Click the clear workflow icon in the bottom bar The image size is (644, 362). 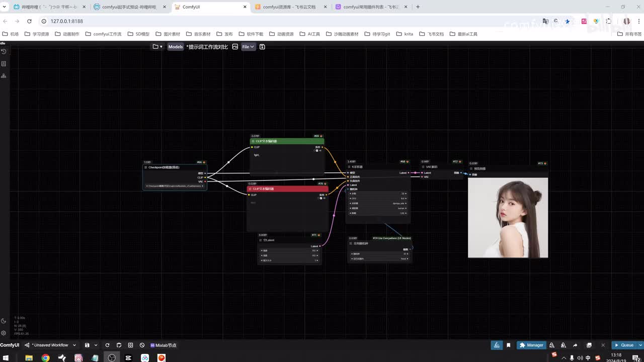click(x=142, y=345)
